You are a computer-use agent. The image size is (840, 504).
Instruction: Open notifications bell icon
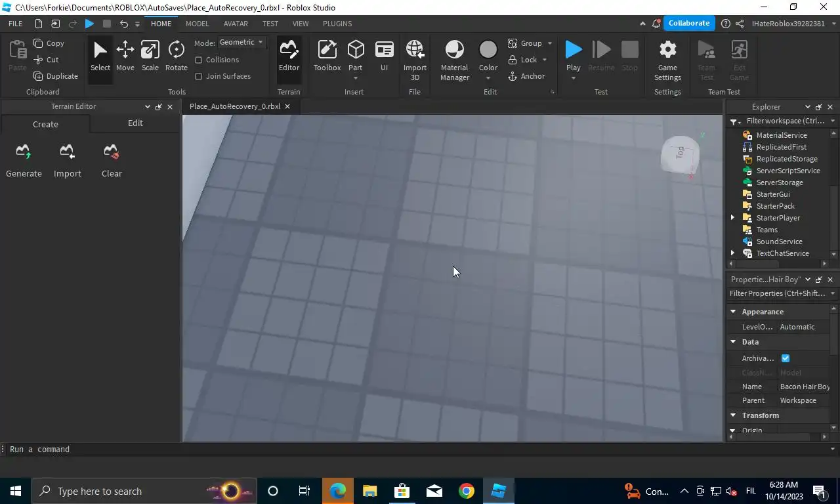656,24
